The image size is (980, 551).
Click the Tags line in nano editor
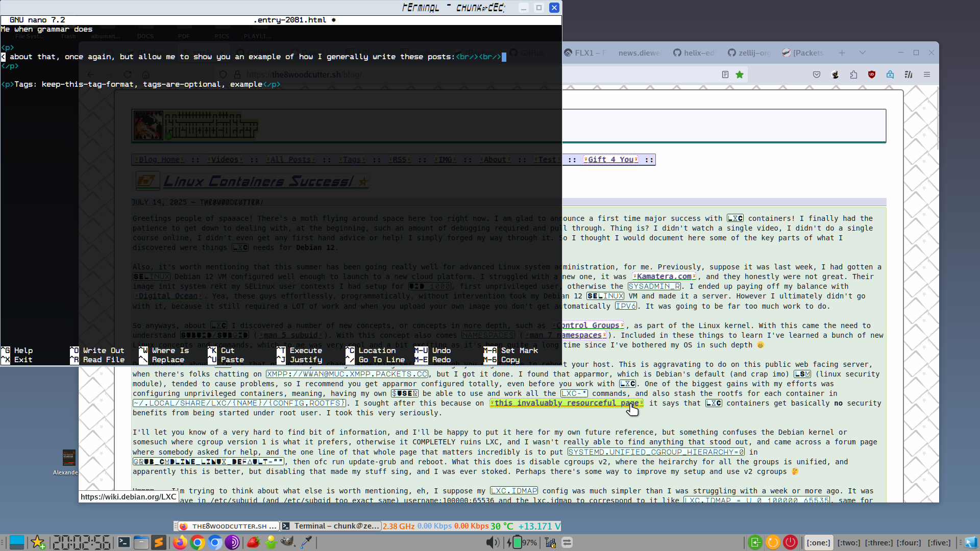pos(141,84)
